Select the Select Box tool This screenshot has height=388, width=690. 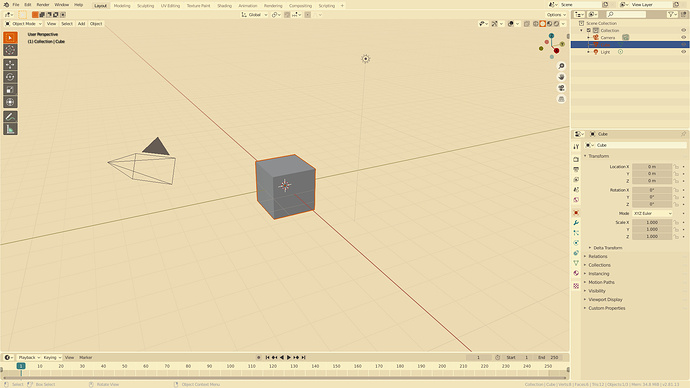[x=10, y=38]
